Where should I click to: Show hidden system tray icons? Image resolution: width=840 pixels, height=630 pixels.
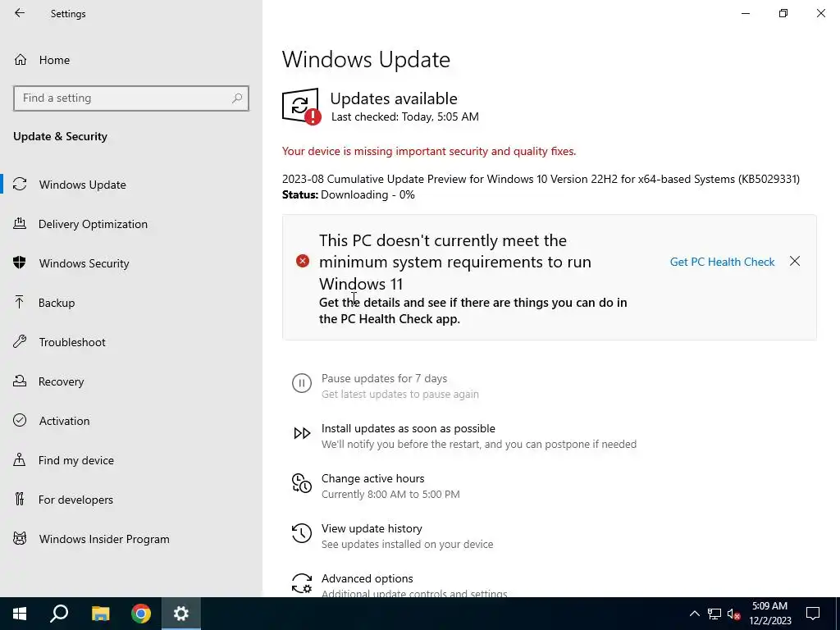694,614
